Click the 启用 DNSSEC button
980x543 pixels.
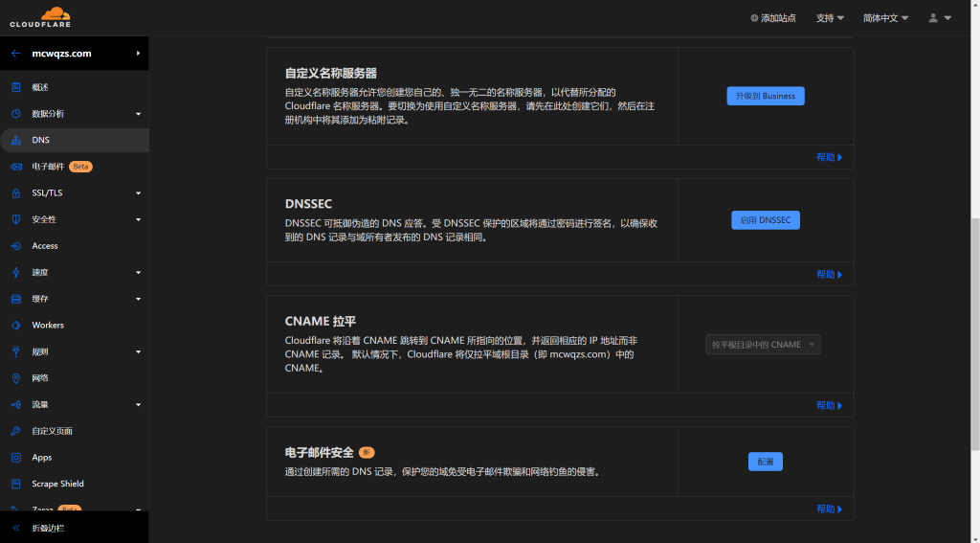point(766,220)
